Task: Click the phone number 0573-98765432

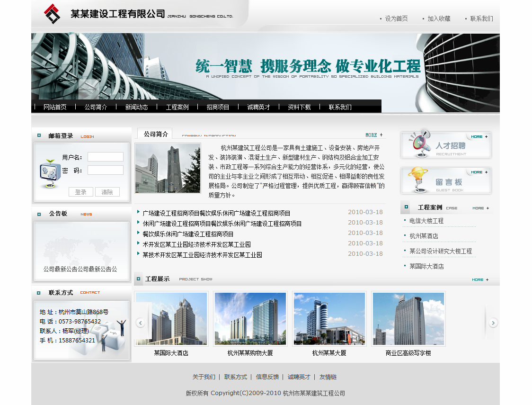Action: tap(80, 322)
